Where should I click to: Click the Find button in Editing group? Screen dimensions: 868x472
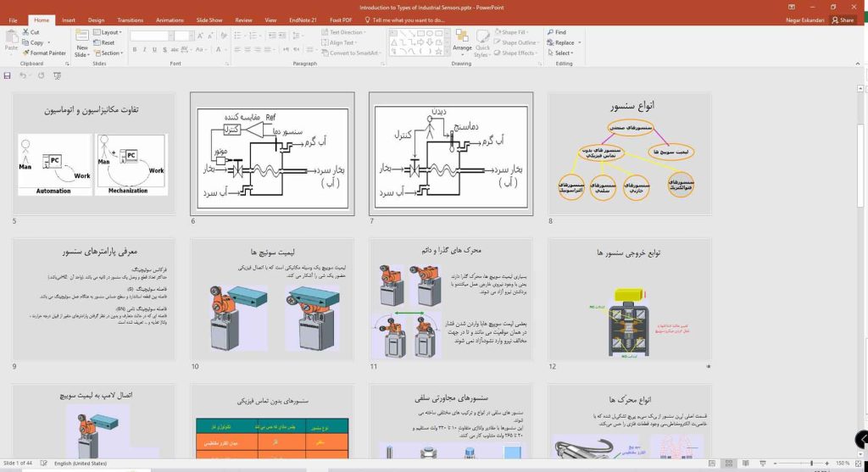click(557, 32)
